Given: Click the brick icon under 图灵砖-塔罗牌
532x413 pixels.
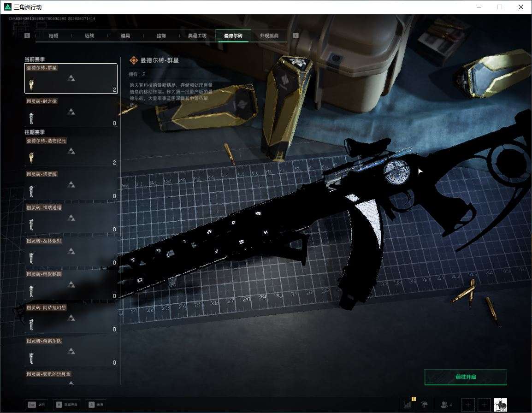Looking at the screenshot, I should click(31, 191).
